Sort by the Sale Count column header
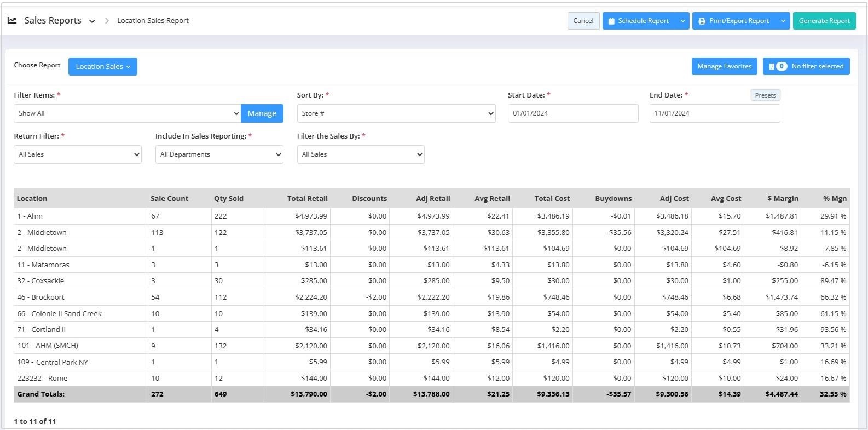868x430 pixels. click(x=170, y=198)
